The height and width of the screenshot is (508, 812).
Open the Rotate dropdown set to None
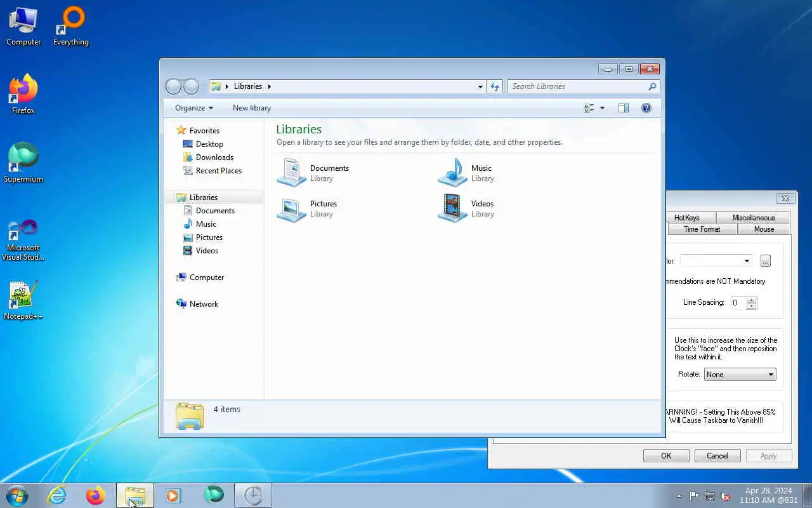740,375
